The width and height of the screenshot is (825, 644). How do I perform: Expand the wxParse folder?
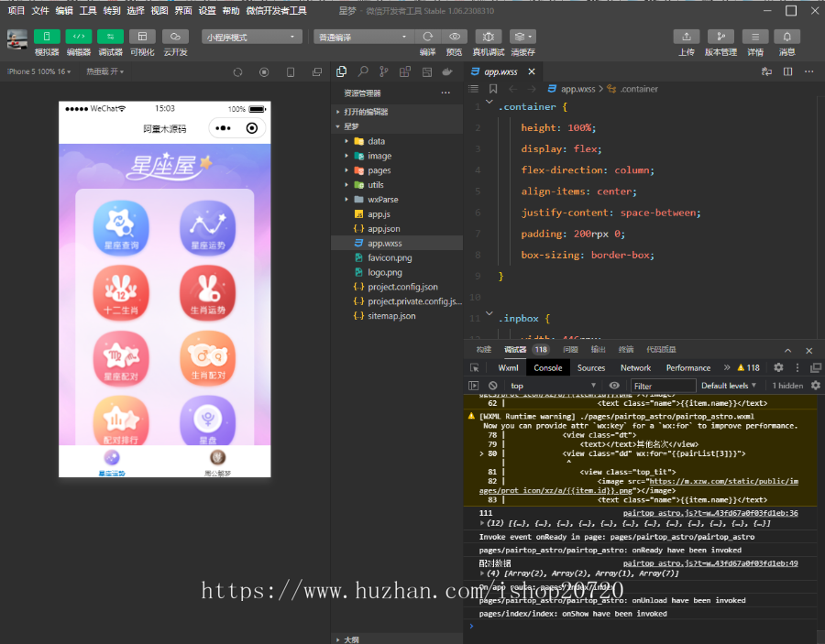[x=397, y=199]
